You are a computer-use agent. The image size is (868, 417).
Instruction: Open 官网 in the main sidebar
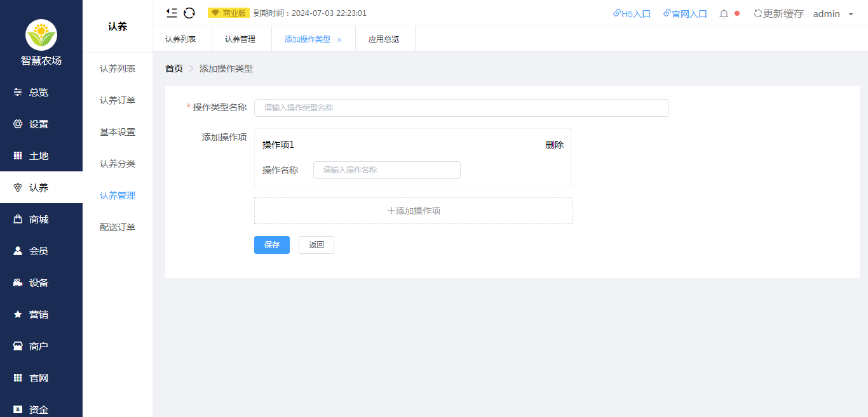(41, 378)
